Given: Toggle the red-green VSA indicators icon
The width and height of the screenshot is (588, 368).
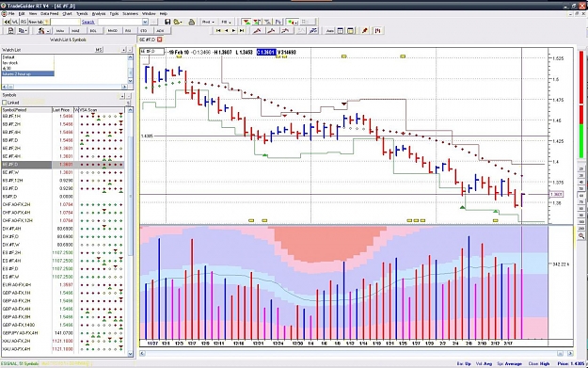Looking at the screenshot, I should point(246,23).
